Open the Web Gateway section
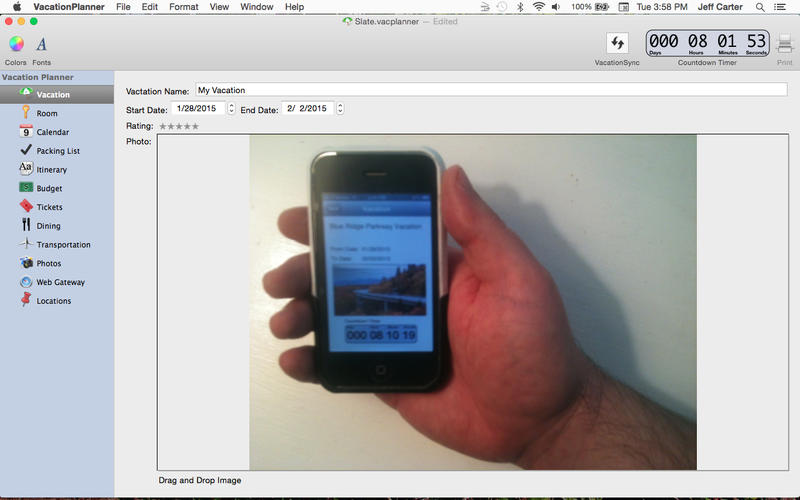800x500 pixels. pos(60,282)
